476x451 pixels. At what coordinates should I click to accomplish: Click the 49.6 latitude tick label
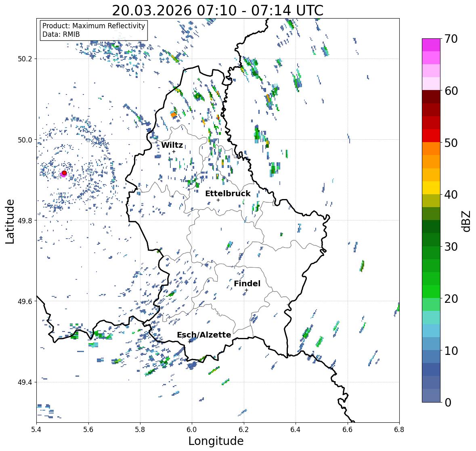pyautogui.click(x=25, y=301)
